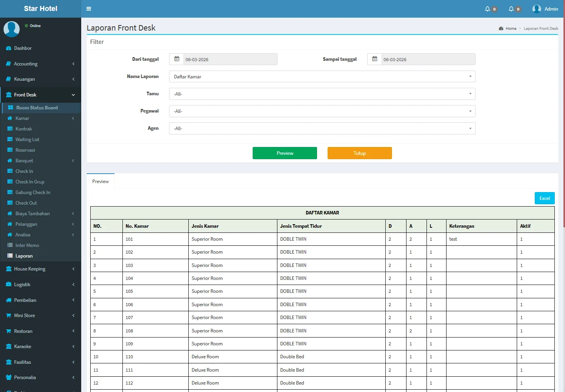Switch to the Preview tab

[100, 181]
